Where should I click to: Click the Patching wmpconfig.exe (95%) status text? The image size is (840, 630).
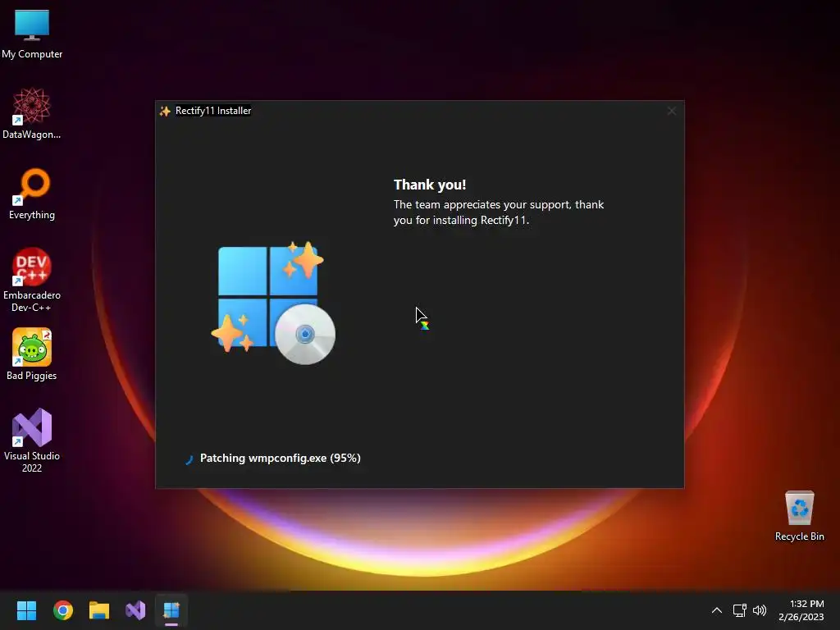[281, 458]
